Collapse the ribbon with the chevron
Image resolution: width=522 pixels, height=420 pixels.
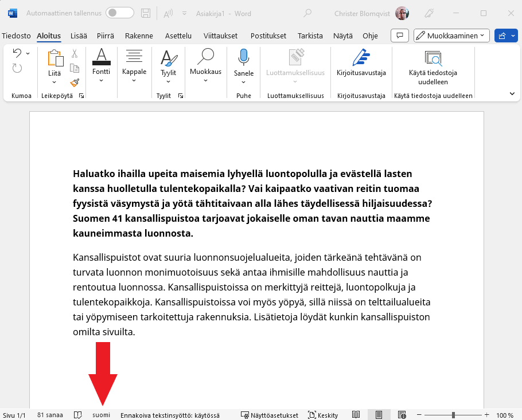[x=512, y=94]
